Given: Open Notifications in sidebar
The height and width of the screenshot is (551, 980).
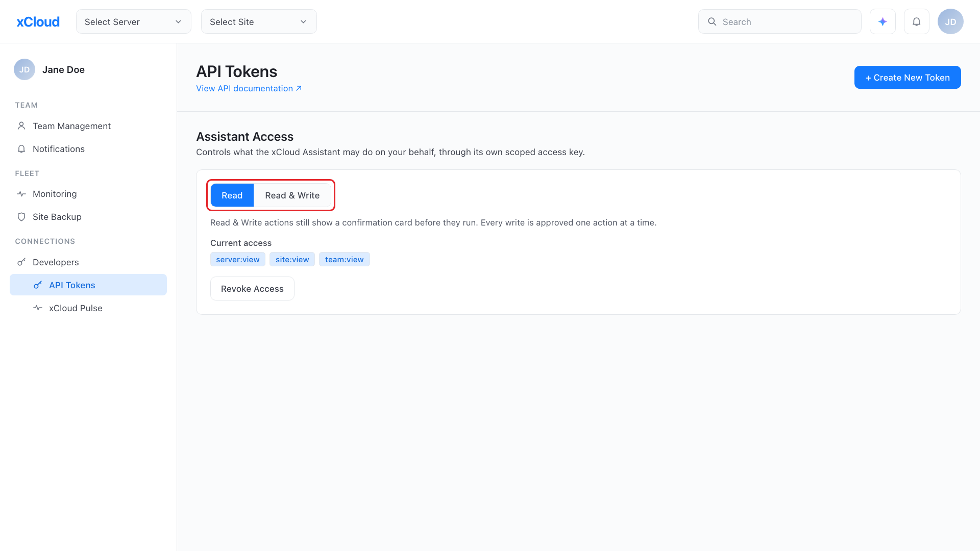Looking at the screenshot, I should [88, 149].
